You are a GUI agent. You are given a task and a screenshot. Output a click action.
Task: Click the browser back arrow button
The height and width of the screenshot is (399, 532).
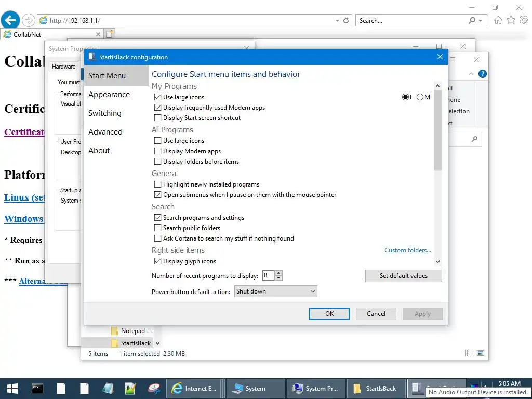point(10,20)
